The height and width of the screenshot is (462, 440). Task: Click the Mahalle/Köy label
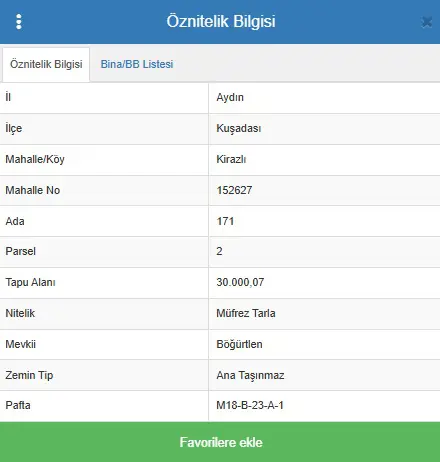(35, 159)
